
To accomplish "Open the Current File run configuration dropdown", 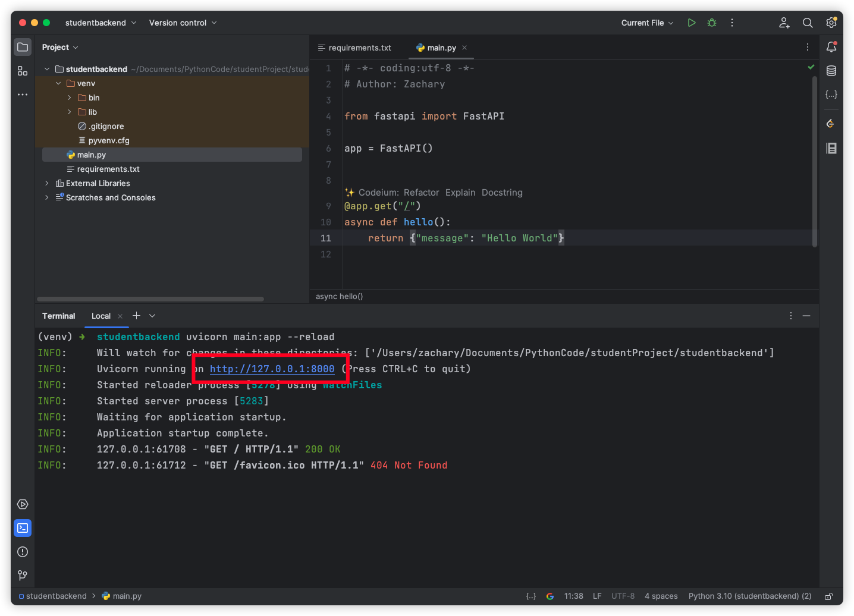I will click(x=647, y=23).
